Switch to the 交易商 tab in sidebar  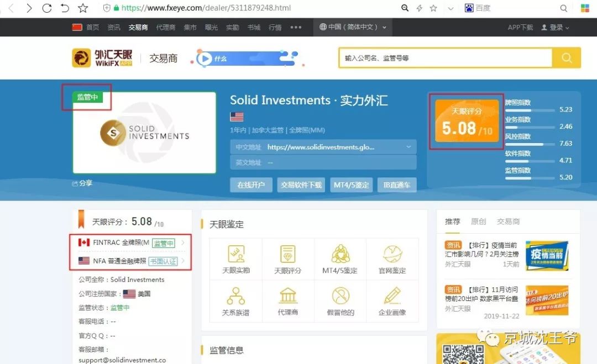pos(508,221)
